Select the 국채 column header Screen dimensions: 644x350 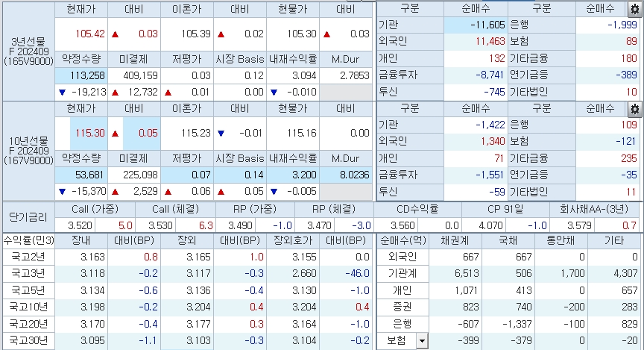coord(509,240)
